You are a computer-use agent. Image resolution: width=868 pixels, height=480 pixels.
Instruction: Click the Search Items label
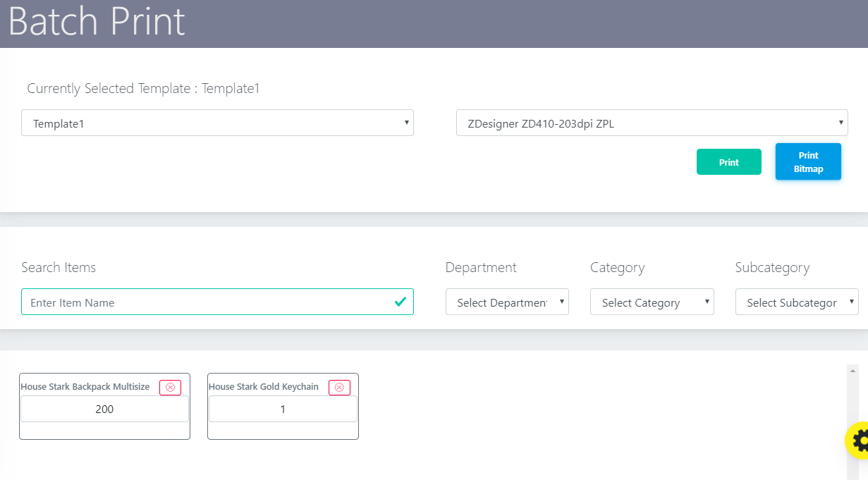(x=59, y=268)
